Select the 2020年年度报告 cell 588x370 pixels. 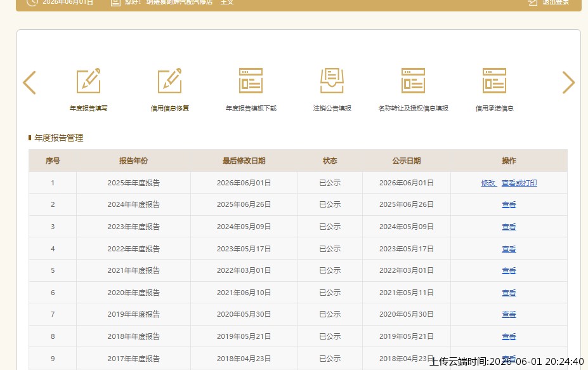pos(133,293)
